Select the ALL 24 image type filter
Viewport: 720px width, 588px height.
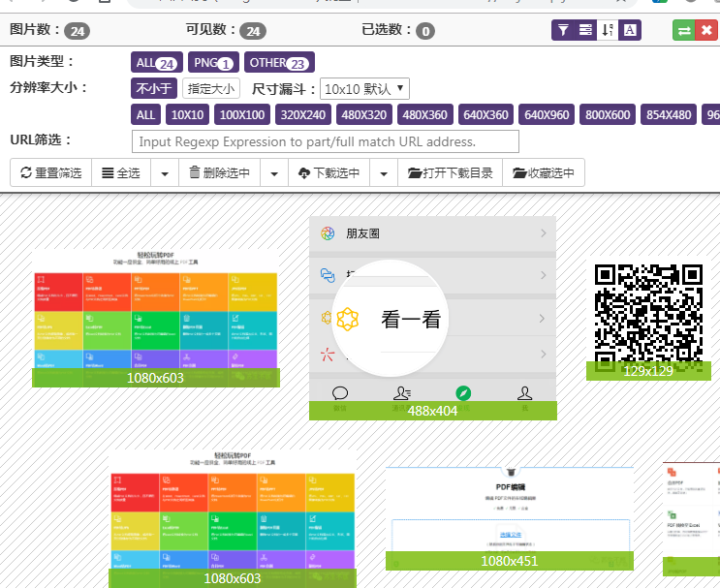point(157,62)
